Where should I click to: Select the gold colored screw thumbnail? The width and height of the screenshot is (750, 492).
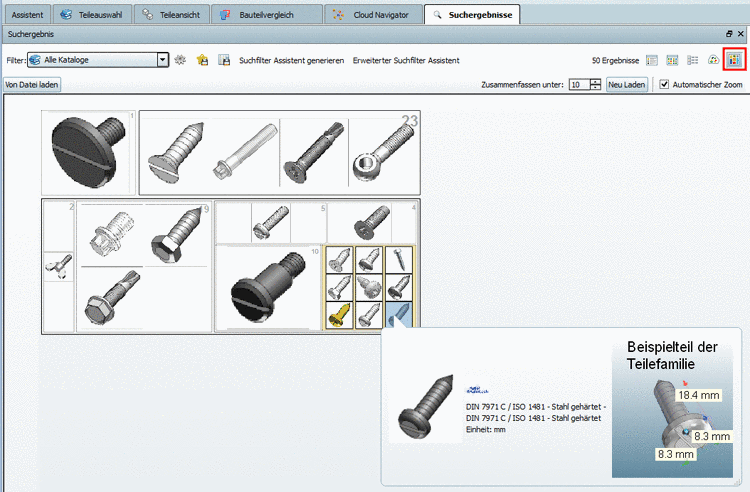point(339,315)
